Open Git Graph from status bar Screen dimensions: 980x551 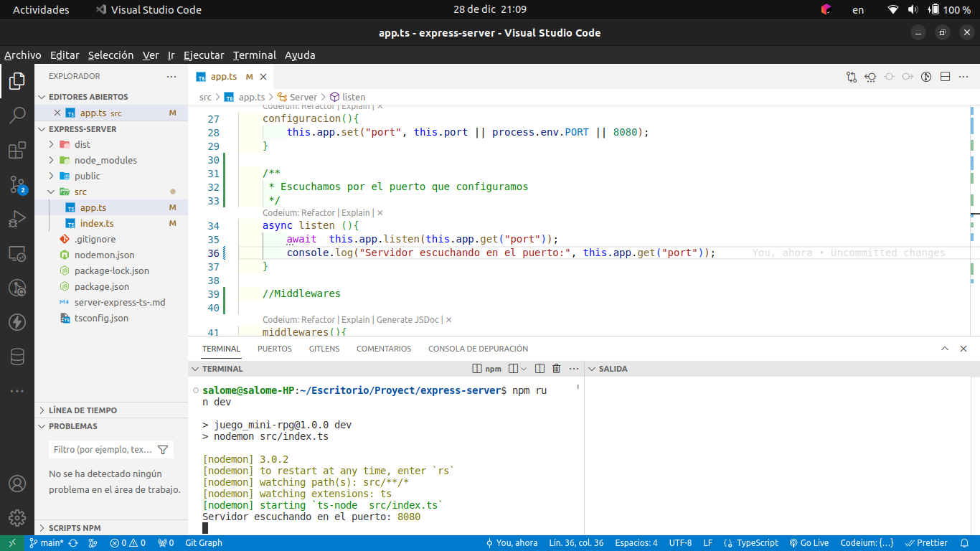click(204, 543)
